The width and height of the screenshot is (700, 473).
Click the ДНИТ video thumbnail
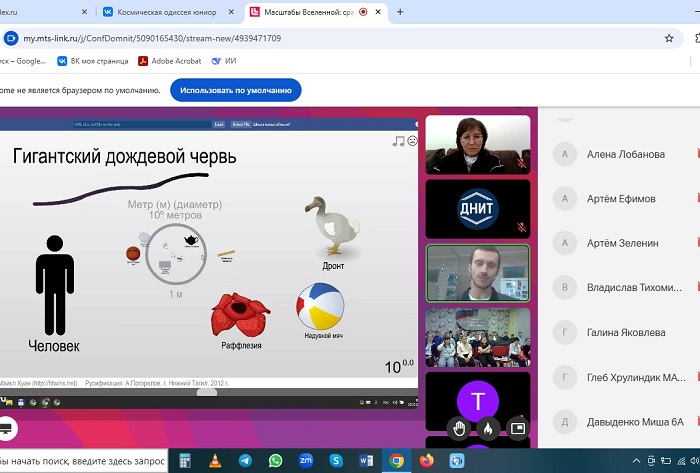point(477,207)
